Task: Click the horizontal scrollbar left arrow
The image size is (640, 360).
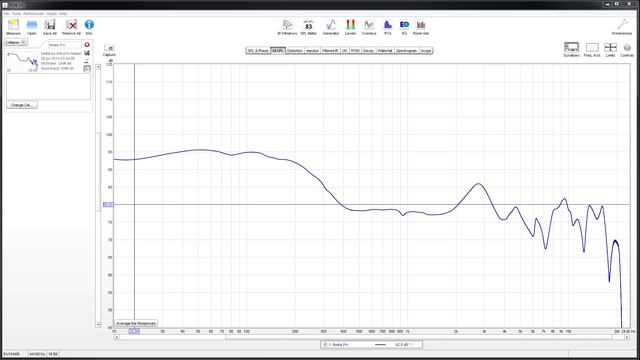Action: (x=117, y=338)
